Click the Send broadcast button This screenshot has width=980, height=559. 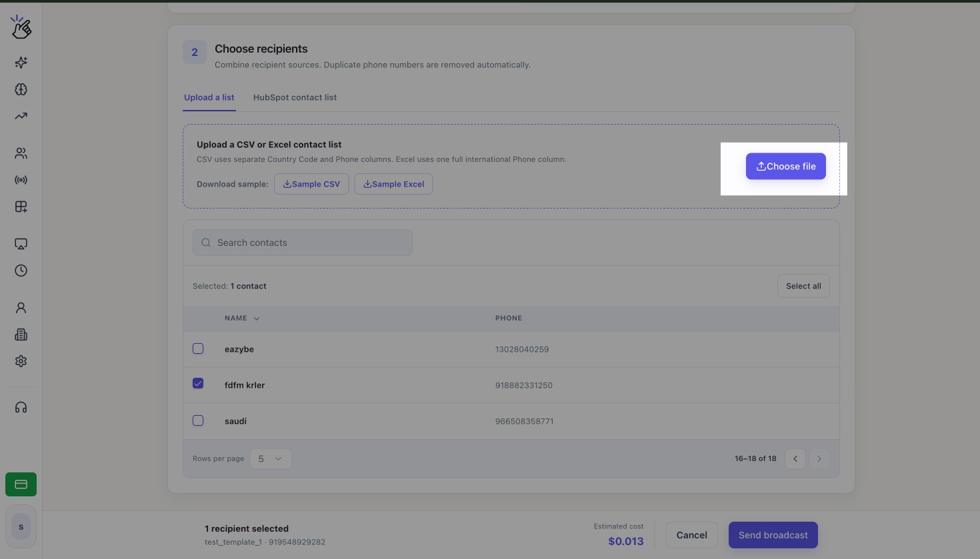[x=773, y=535]
